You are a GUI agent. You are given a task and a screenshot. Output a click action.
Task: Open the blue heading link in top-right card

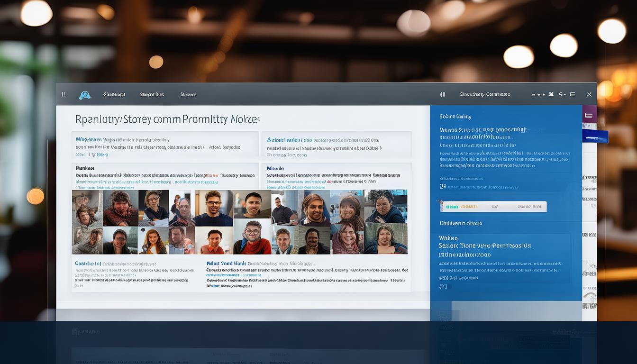tap(284, 140)
